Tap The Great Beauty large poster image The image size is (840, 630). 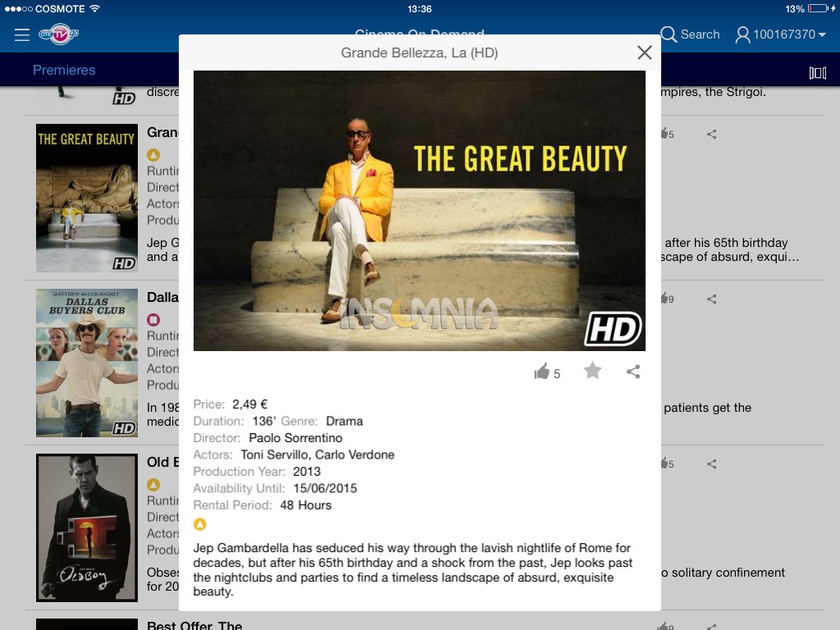tap(419, 211)
